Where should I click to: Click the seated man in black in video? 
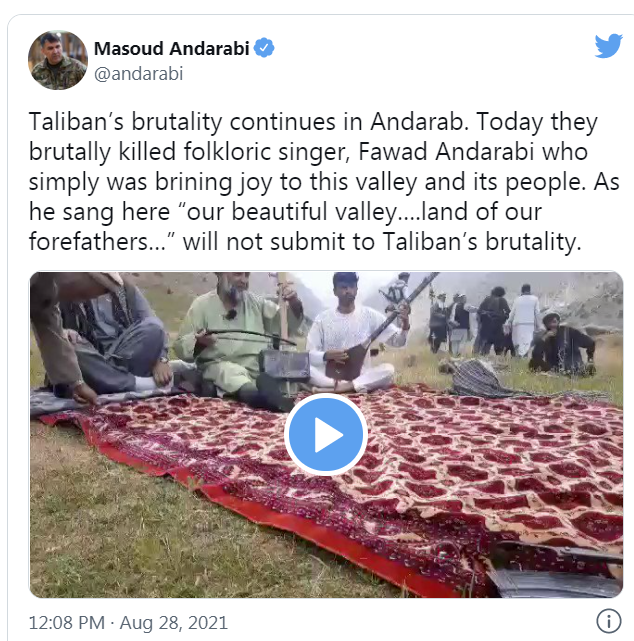[560, 343]
